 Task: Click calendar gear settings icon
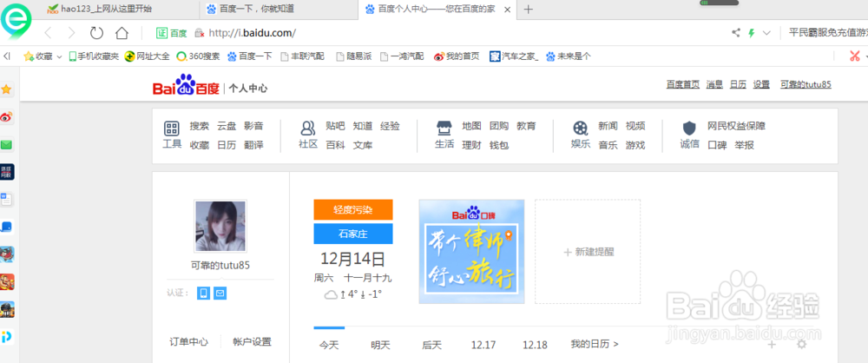801,344
